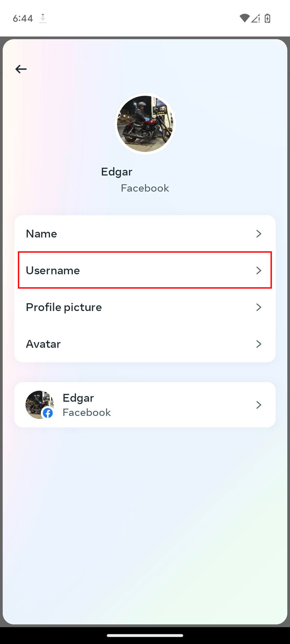Tap chevron on Edgar Facebook card

258,405
